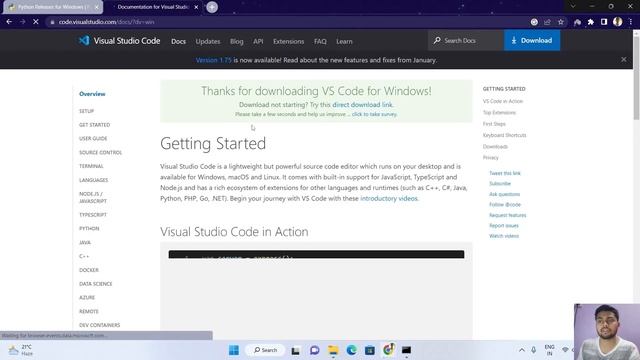The width and height of the screenshot is (640, 360).
Task: Expand the SETUP sidebar section
Action: pos(87,111)
